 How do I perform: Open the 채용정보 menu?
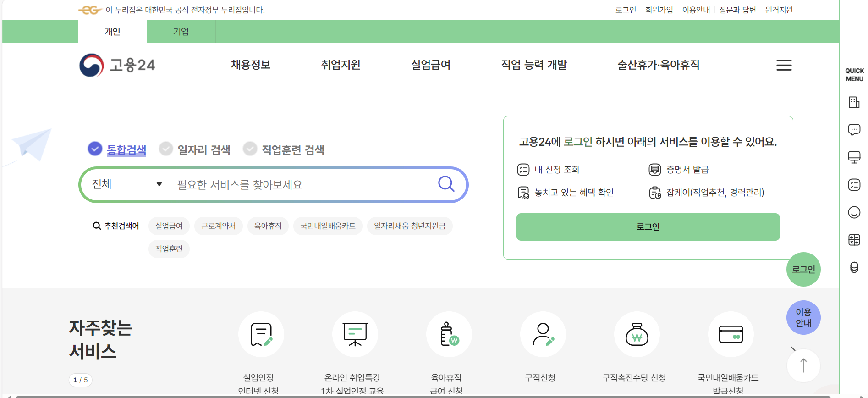coord(251,65)
